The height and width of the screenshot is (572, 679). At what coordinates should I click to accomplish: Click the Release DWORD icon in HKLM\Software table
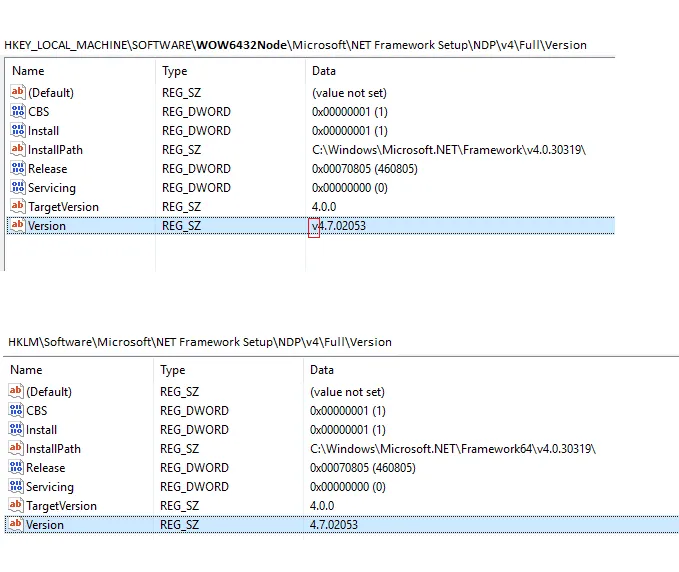pyautogui.click(x=16, y=467)
